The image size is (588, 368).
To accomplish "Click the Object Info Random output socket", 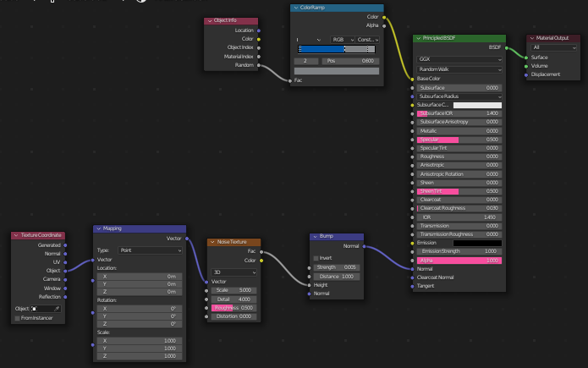I will pos(259,65).
